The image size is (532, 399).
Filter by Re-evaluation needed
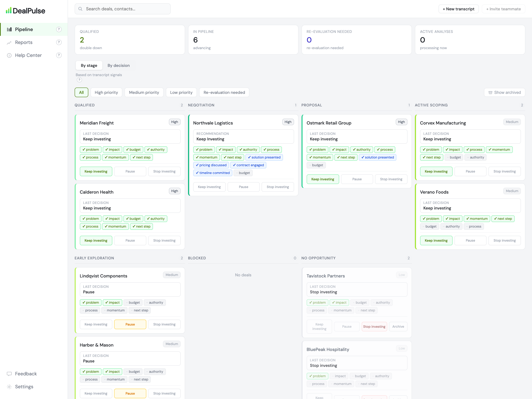(x=224, y=92)
